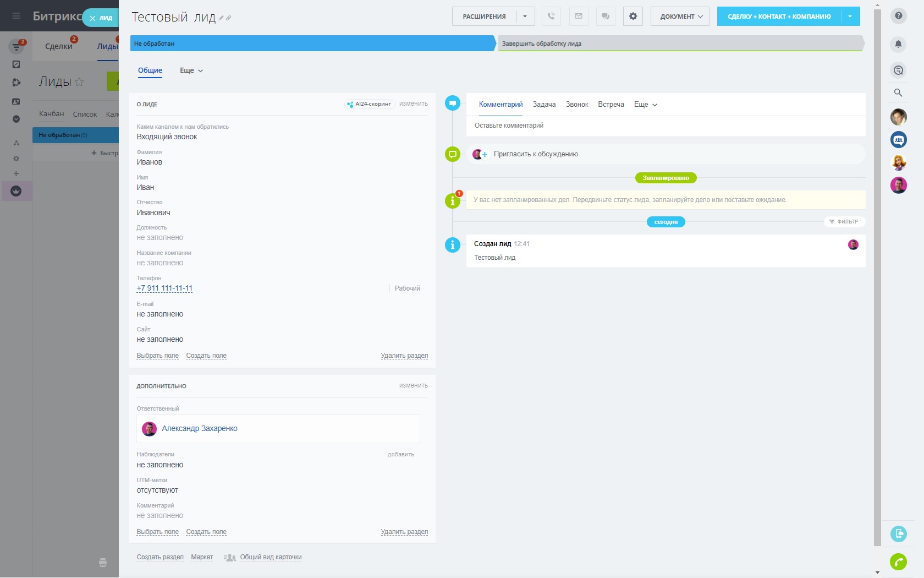This screenshot has height=578, width=924.
Task: Switch to the Встреча tab
Action: 611,105
